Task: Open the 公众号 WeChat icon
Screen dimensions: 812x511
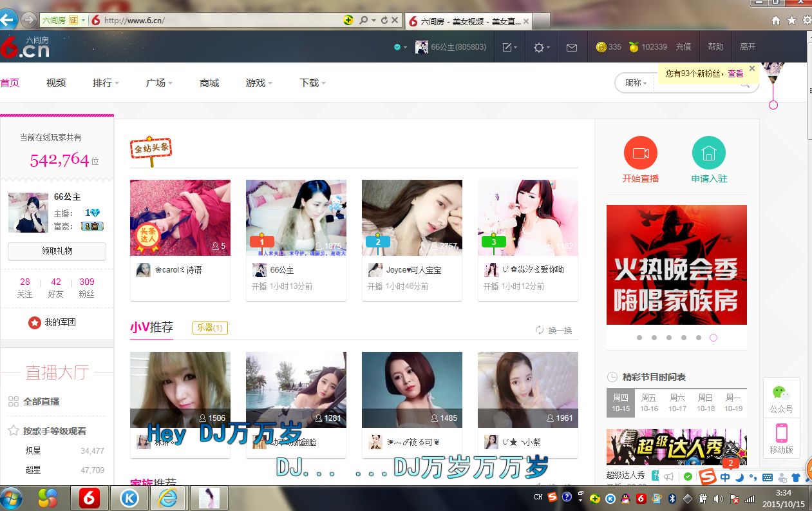Action: pyautogui.click(x=781, y=393)
